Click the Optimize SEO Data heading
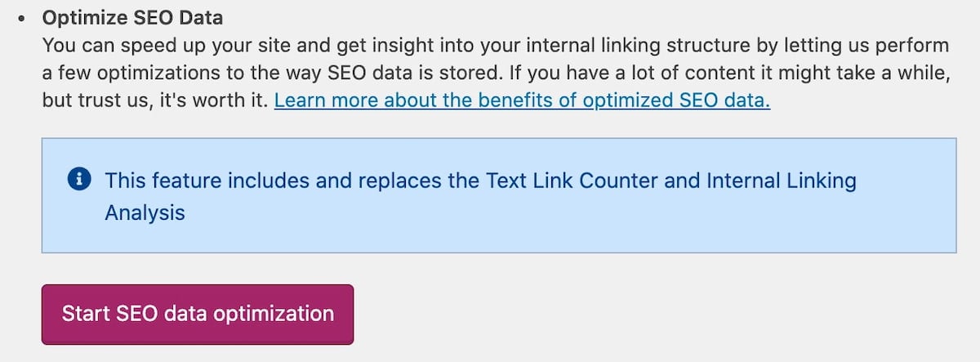This screenshot has width=980, height=362. pyautogui.click(x=132, y=17)
